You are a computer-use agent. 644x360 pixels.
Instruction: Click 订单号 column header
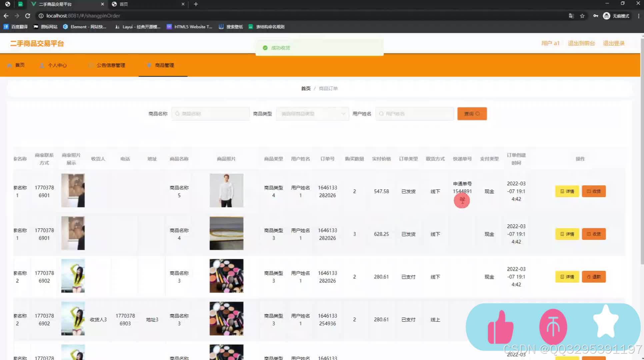click(x=327, y=159)
